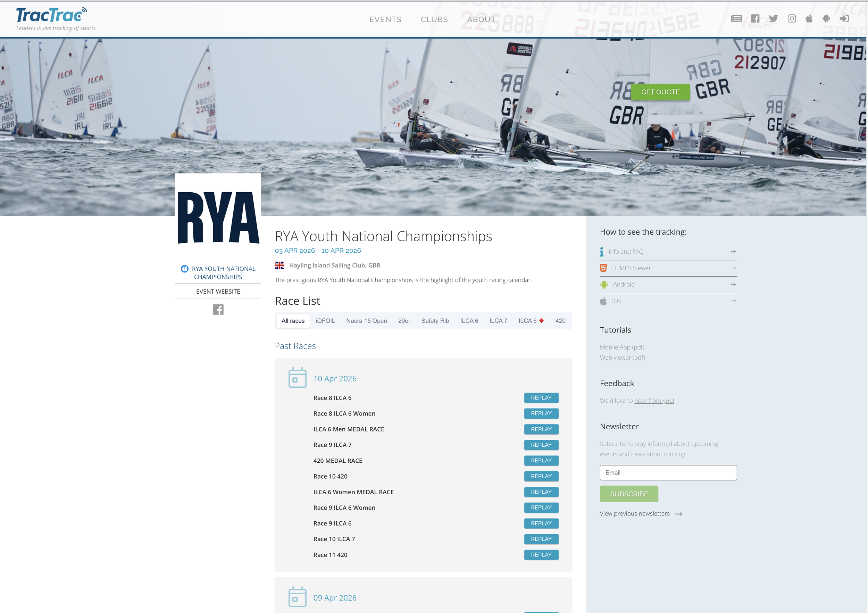The image size is (868, 613).
Task: Select the ILCA 6 red diamond tab
Action: point(531,321)
